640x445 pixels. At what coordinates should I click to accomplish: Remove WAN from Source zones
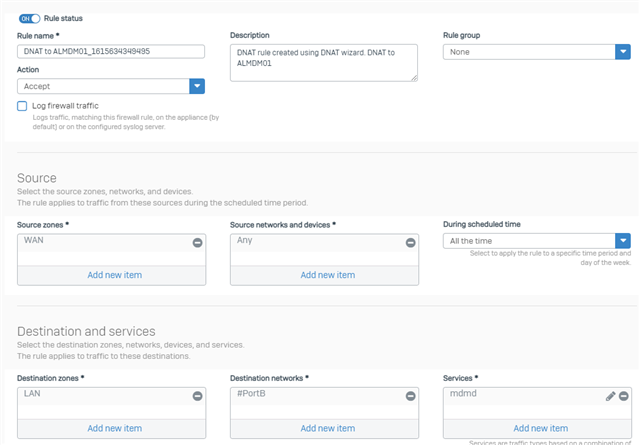point(198,243)
